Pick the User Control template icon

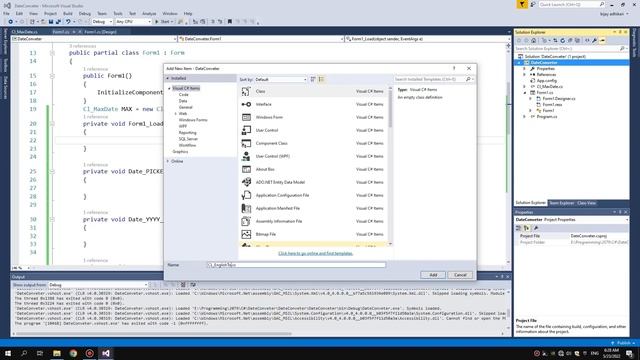click(246, 130)
